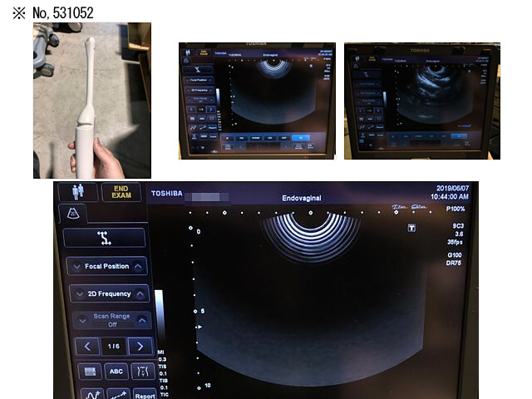The height and width of the screenshot is (399, 532).
Task: Click the P100% power value
Action: (456, 209)
